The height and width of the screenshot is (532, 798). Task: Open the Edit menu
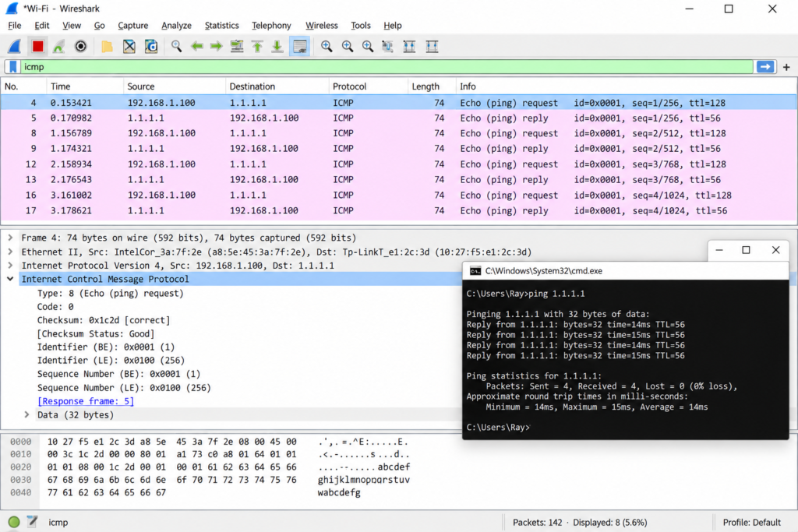[x=42, y=26]
